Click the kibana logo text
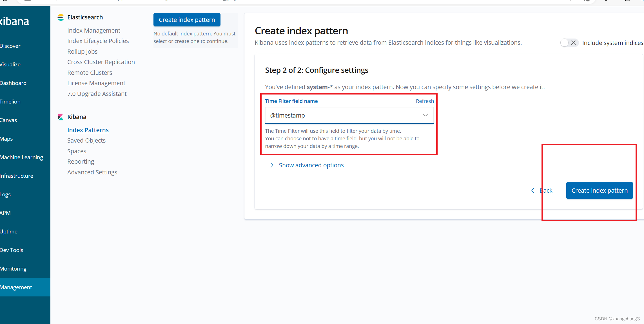Viewport: 644px width, 324px height. coord(15,21)
